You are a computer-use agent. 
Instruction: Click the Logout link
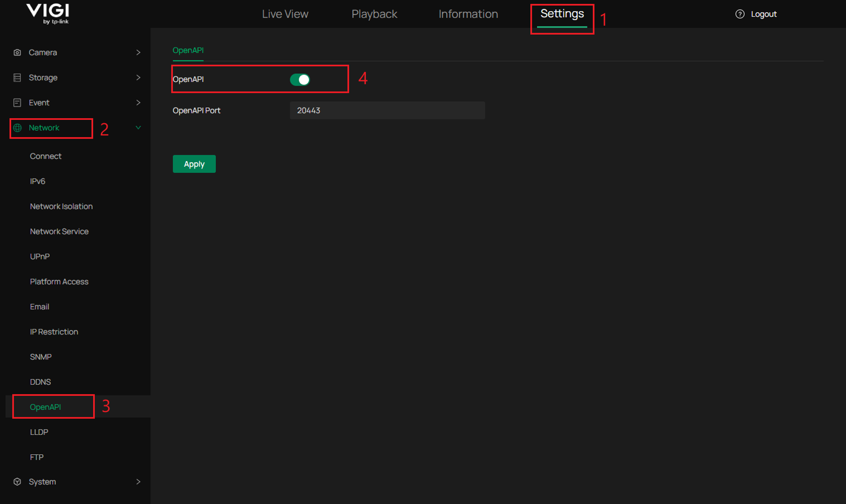pos(764,14)
